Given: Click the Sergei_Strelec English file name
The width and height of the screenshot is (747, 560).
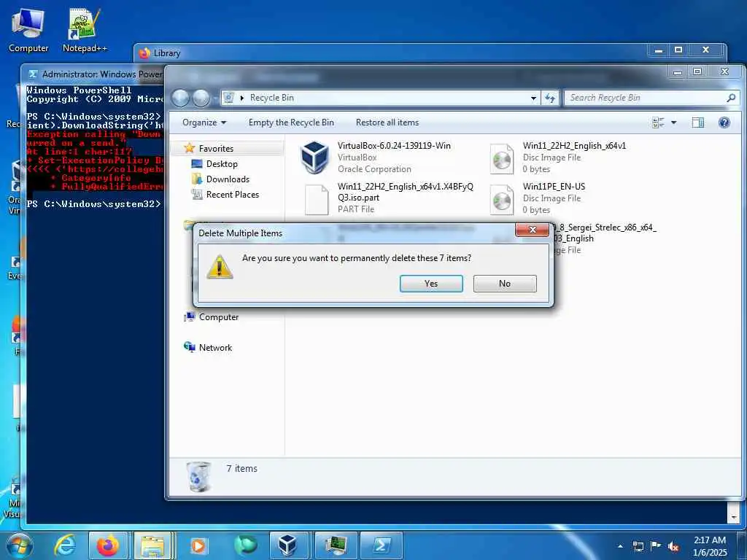Looking at the screenshot, I should pos(605,233).
